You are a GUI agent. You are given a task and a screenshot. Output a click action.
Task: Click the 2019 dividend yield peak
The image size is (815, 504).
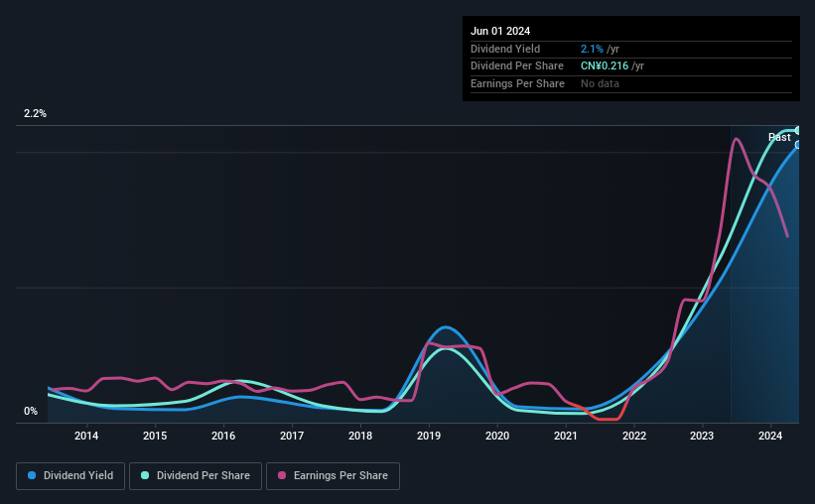[x=446, y=326]
